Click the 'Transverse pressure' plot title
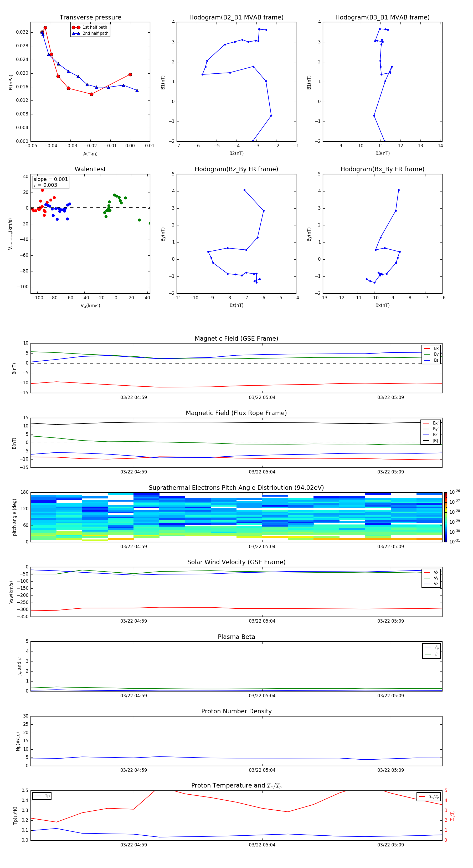 click(90, 18)
